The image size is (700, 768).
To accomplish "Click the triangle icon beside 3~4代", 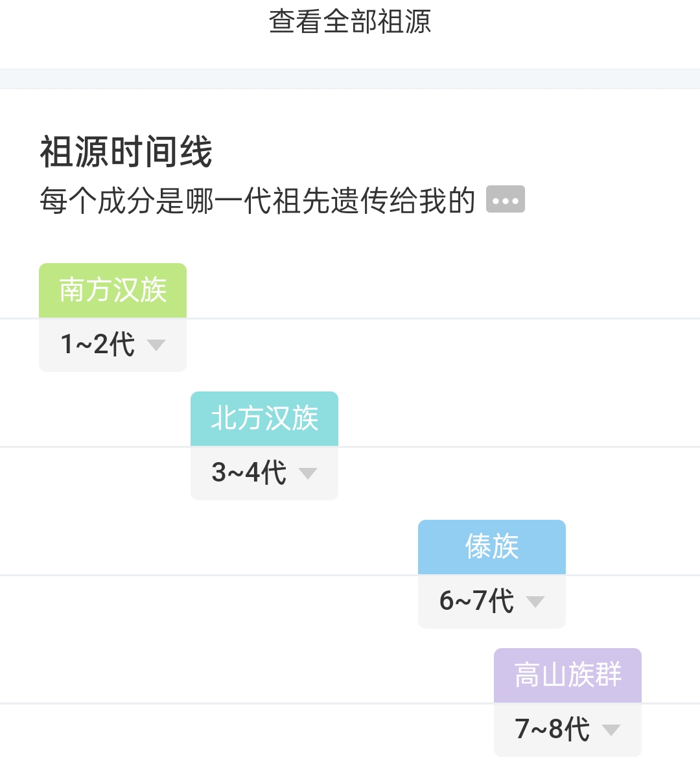I will tap(308, 473).
